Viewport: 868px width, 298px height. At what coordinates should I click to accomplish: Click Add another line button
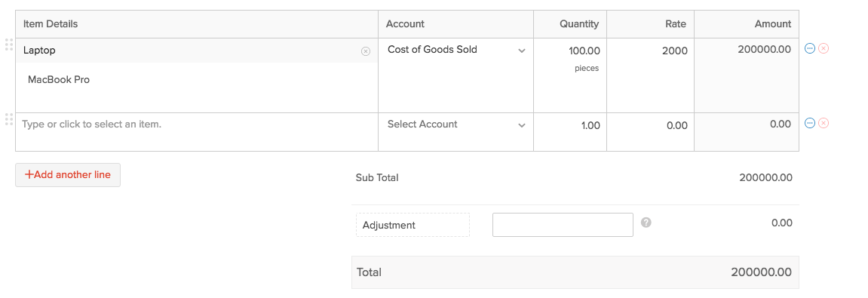(x=68, y=174)
